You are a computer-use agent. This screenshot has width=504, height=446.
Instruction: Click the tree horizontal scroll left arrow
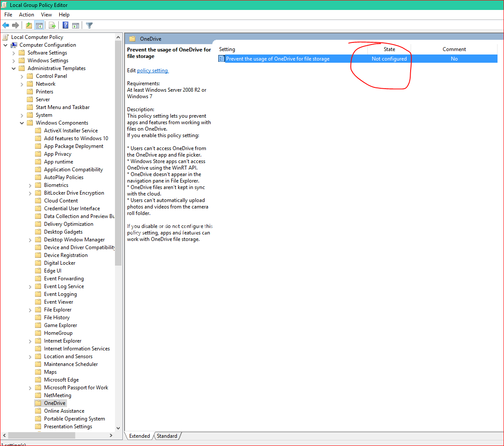pos(4,435)
